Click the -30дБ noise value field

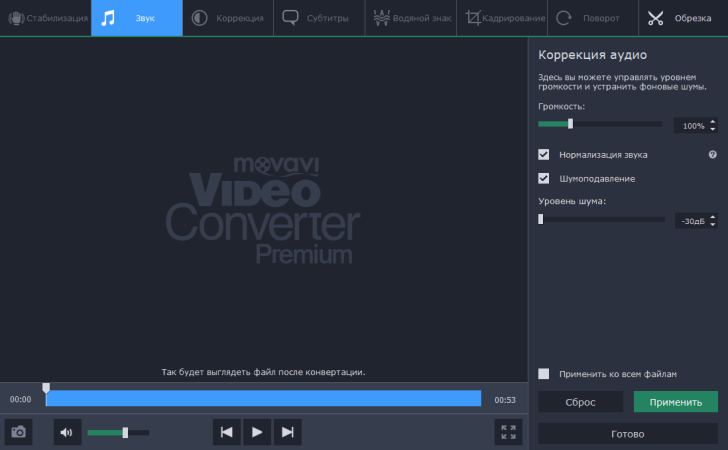pos(692,221)
